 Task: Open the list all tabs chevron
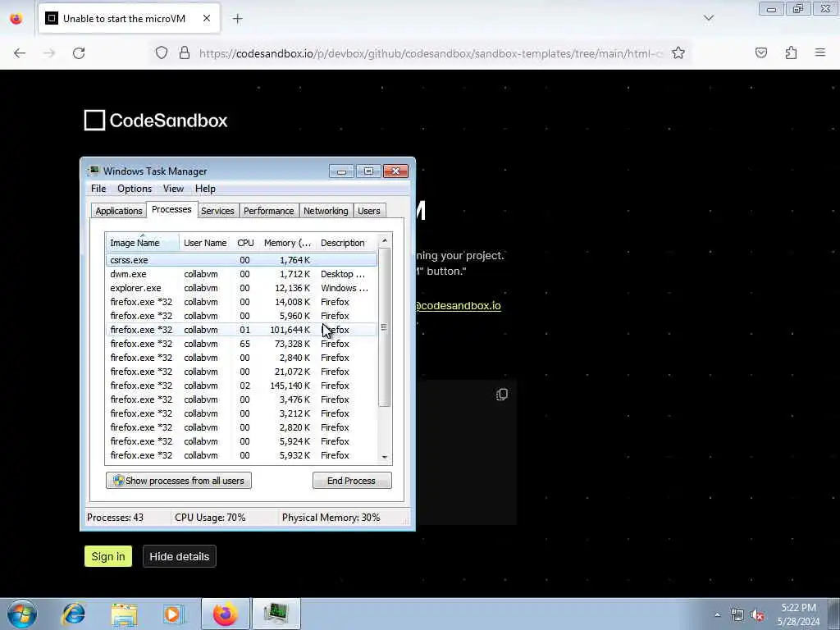pyautogui.click(x=708, y=18)
